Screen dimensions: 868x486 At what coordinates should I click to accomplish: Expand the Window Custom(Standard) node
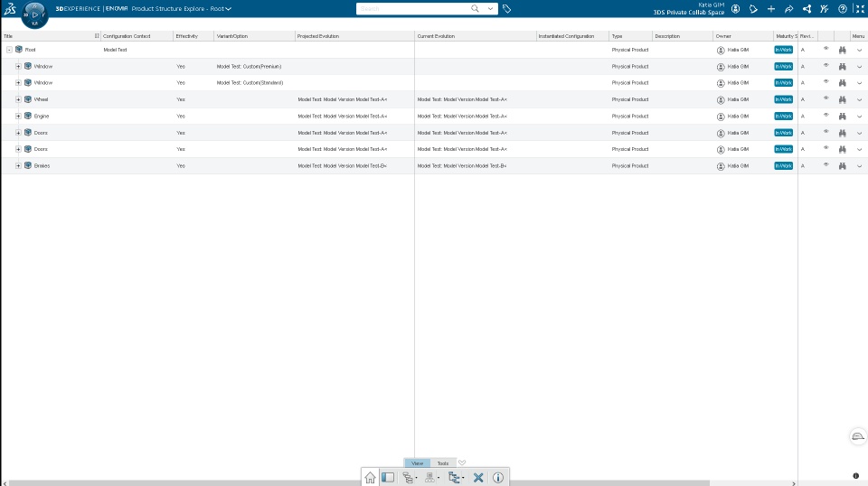[x=18, y=83]
